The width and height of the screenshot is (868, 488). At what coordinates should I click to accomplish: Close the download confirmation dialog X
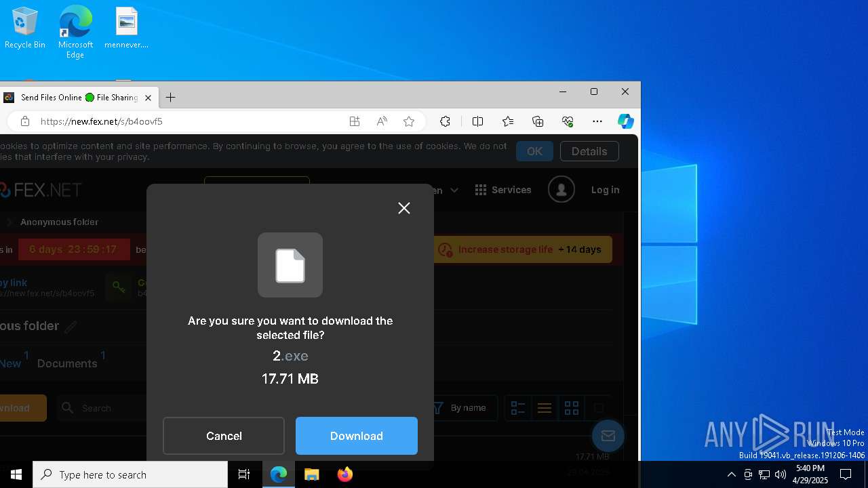404,208
